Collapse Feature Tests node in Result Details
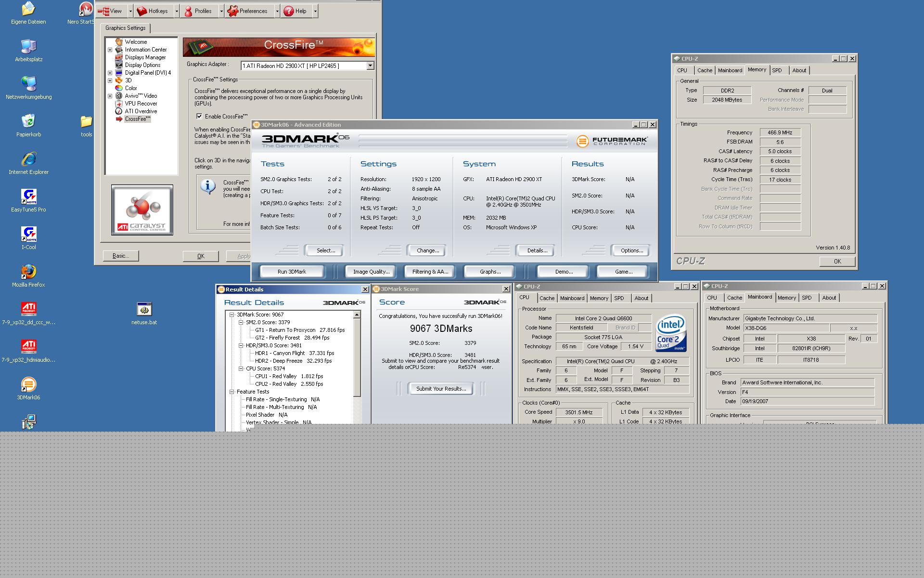This screenshot has height=578, width=924. point(231,392)
